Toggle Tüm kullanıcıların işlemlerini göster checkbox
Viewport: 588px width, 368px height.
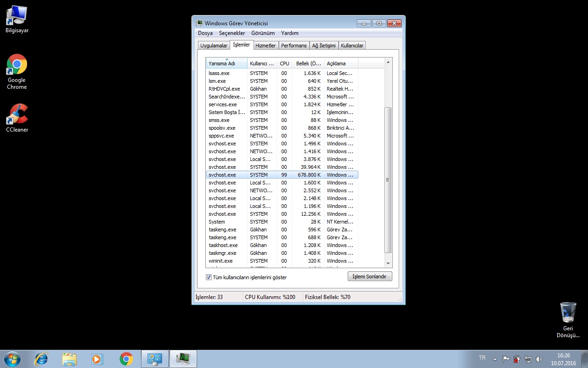pyautogui.click(x=209, y=277)
